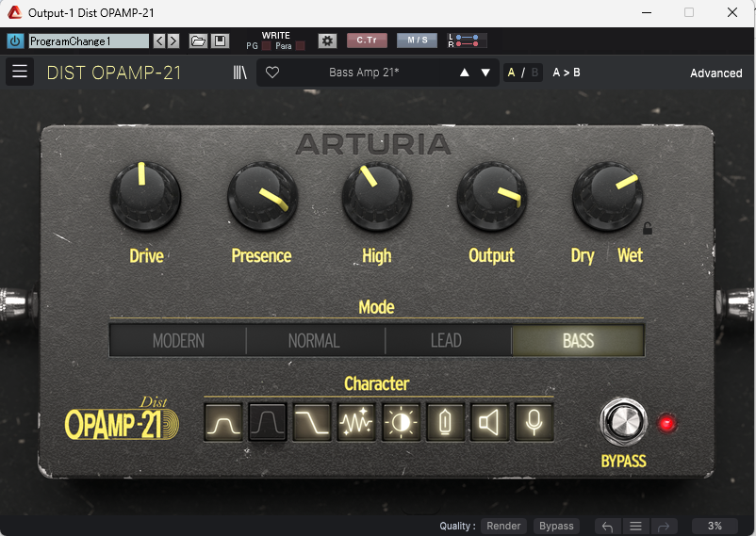Click the ProgramChange1 program field
The image size is (756, 536).
pos(89,41)
